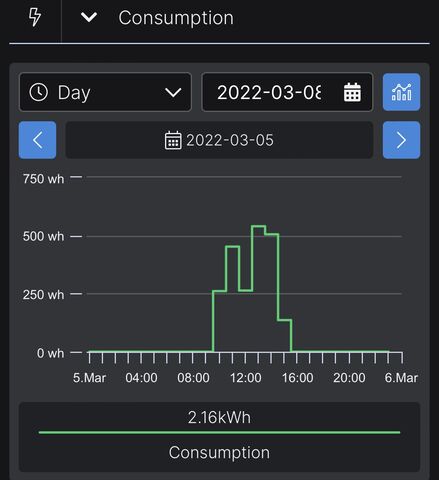The width and height of the screenshot is (439, 480).
Task: Click the green Consumption legend color line
Action: click(x=219, y=433)
